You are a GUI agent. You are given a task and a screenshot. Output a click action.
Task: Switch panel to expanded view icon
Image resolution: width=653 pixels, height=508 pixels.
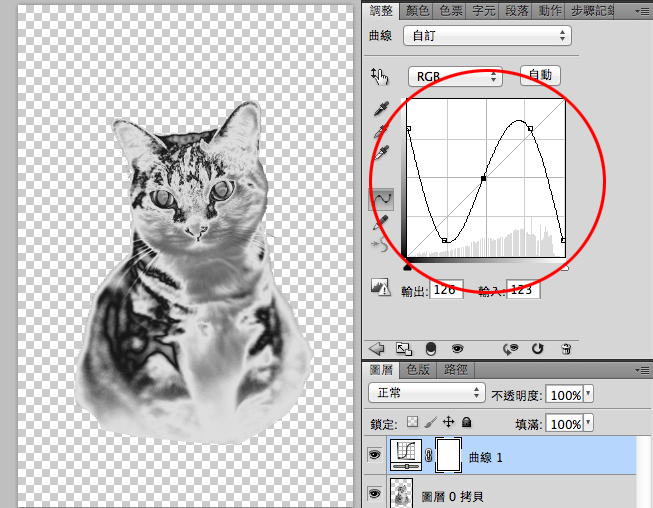(x=404, y=349)
